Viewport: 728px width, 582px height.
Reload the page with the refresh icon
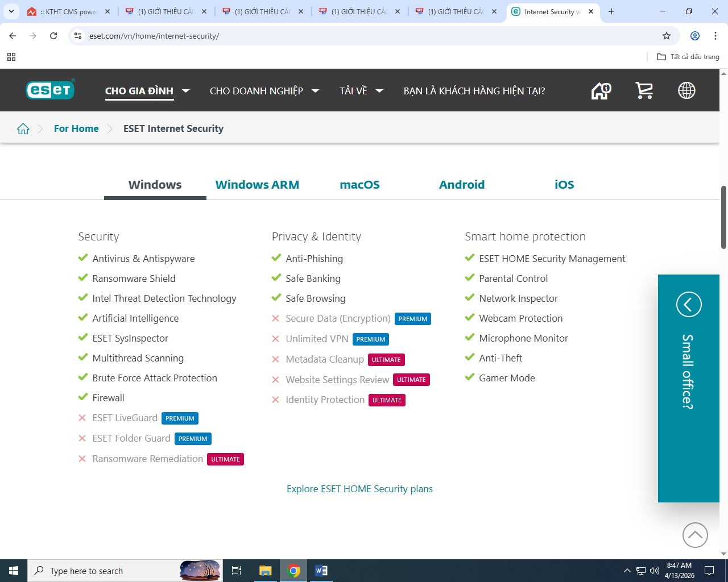[53, 36]
